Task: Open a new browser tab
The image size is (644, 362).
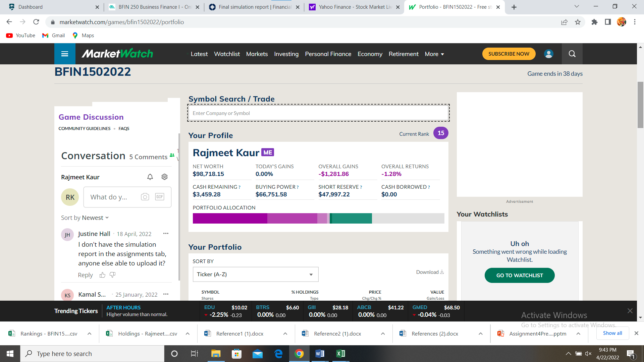Action: (x=514, y=7)
